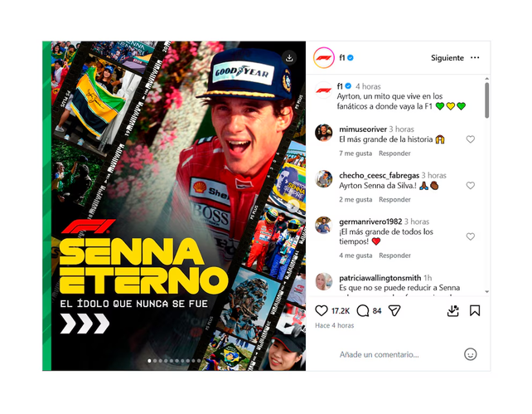This screenshot has height=414, width=532.
Task: Reply to mimuseoriver's comment via Responder
Action: point(394,153)
